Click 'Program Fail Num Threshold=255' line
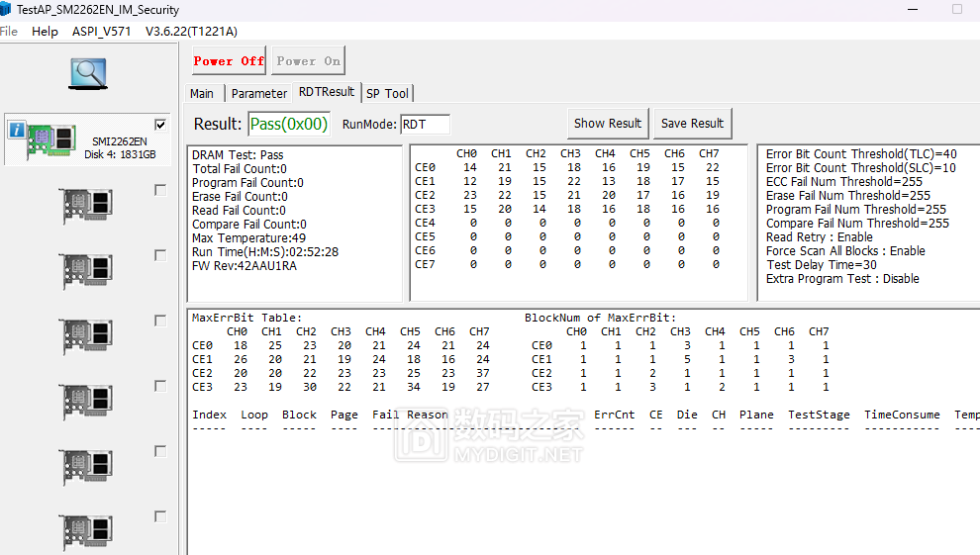 [x=856, y=209]
